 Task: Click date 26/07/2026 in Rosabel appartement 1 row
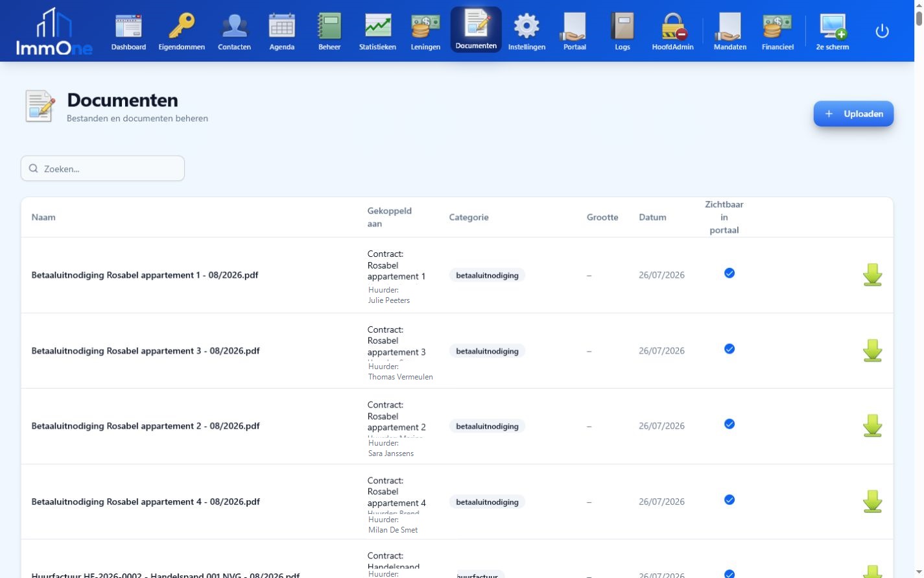tap(661, 275)
